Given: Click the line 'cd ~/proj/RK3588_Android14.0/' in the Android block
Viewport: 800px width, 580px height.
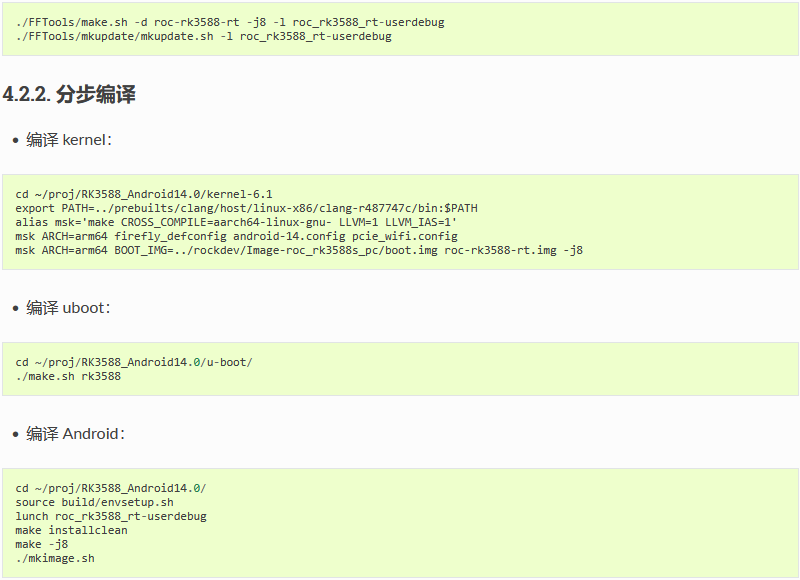Looking at the screenshot, I should (111, 488).
